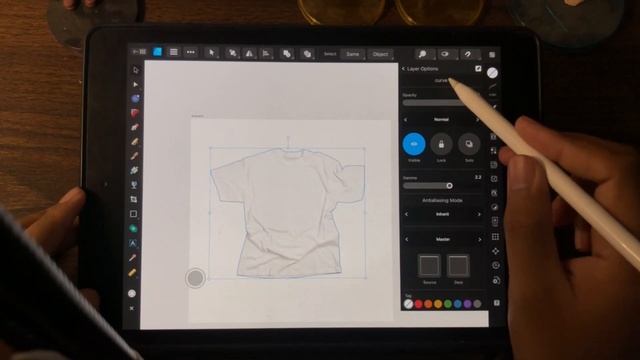Screen dimensions: 640x360
Task: Toggle the layer Solo button
Action: click(469, 144)
